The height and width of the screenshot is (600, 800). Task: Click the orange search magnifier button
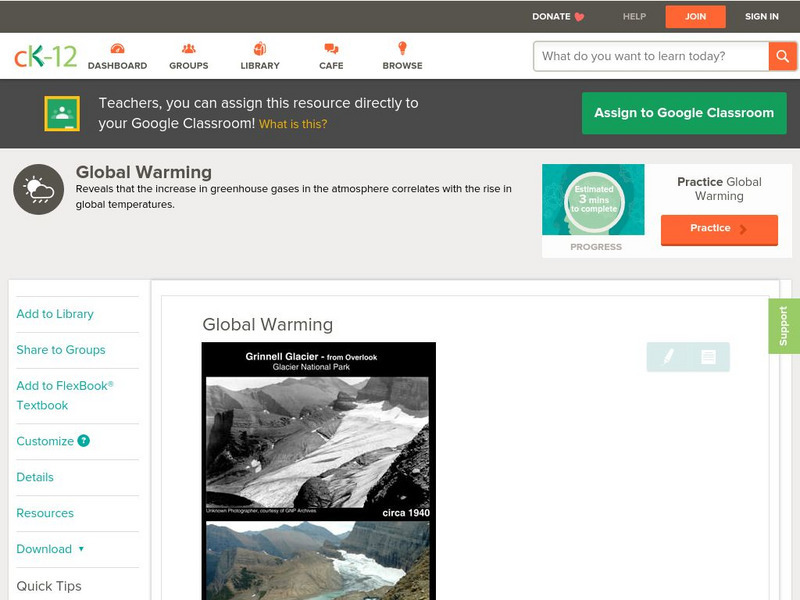tap(782, 56)
